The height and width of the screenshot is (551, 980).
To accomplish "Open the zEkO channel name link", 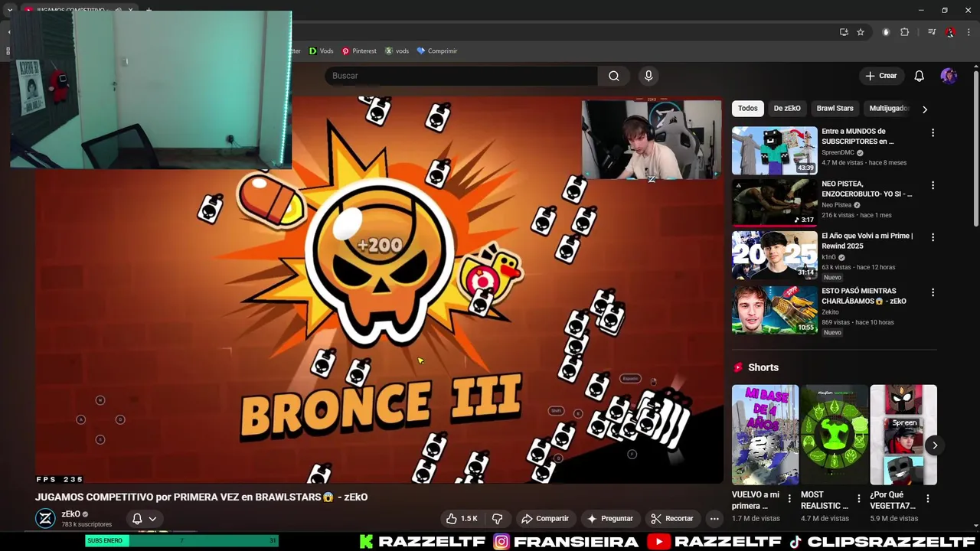I will (x=70, y=514).
